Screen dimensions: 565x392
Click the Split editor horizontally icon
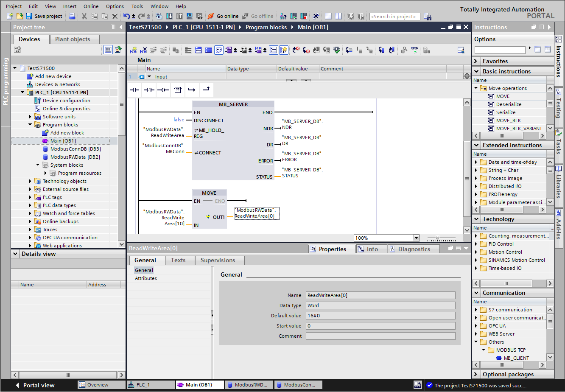pos(328,16)
